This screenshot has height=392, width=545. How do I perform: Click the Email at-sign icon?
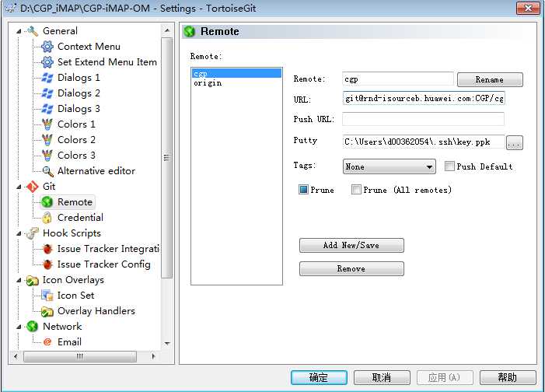[x=47, y=342]
